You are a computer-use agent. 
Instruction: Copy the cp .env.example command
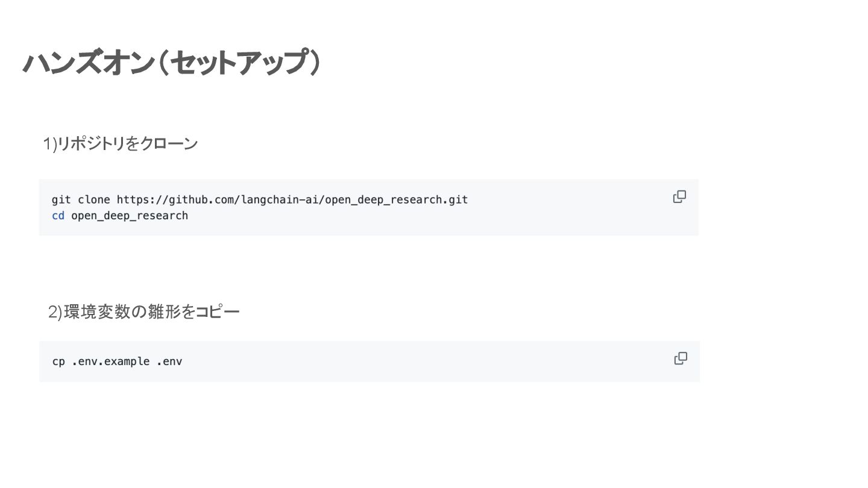[681, 358]
